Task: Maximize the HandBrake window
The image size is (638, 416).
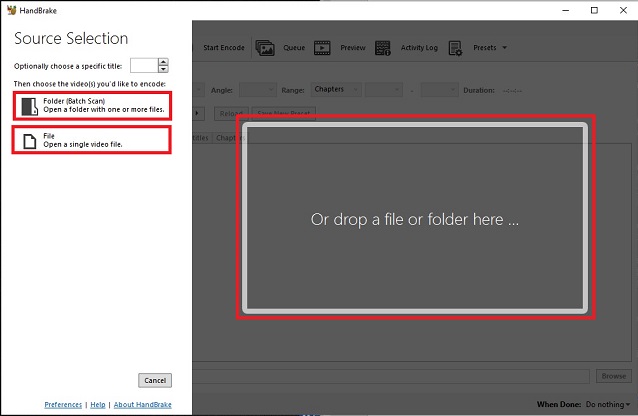Action: pyautogui.click(x=594, y=11)
